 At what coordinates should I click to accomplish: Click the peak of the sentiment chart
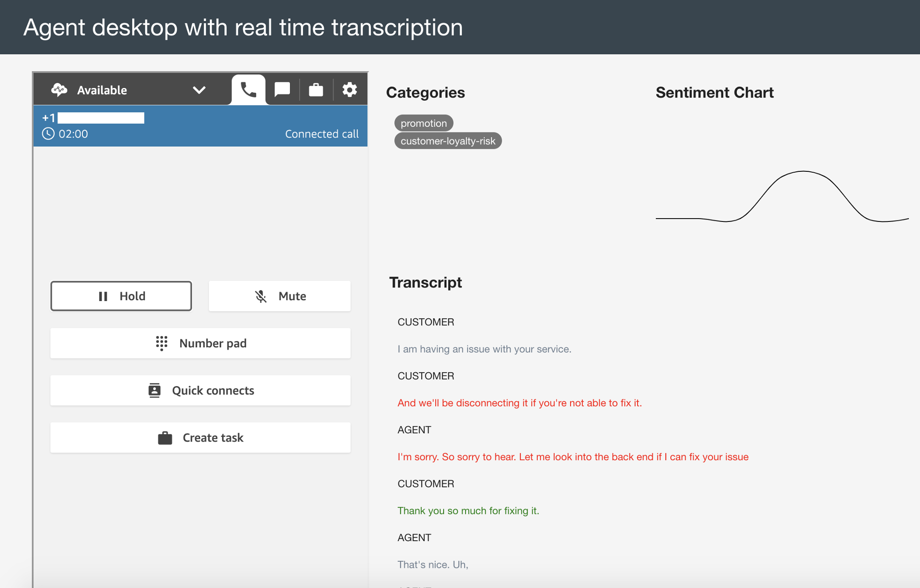point(803,171)
